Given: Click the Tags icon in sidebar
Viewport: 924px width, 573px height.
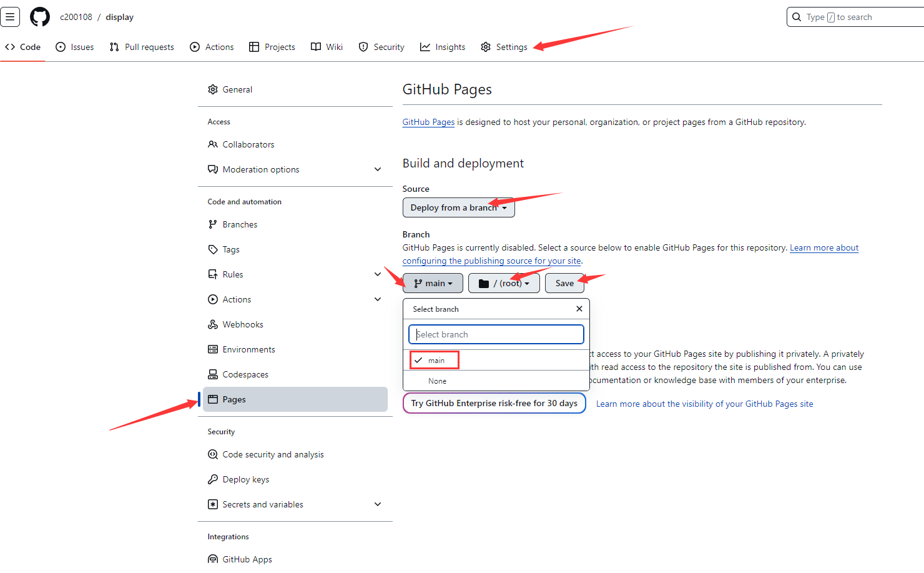Looking at the screenshot, I should [x=213, y=249].
